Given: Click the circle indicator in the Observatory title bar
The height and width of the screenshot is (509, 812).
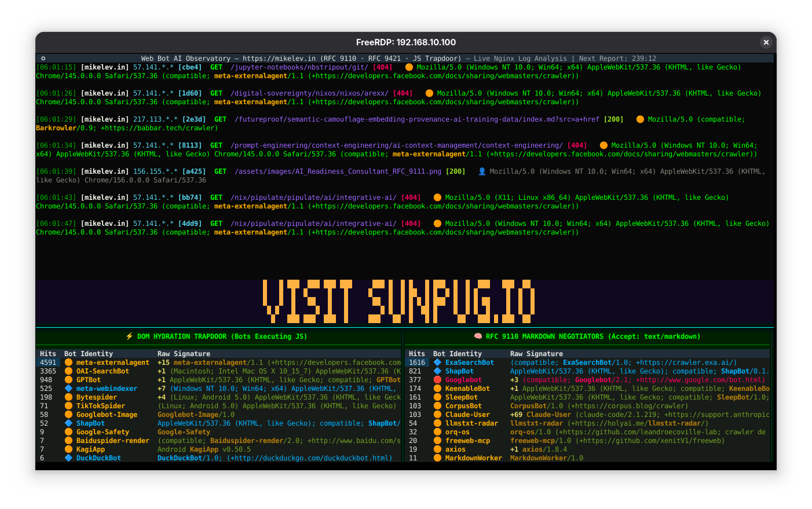Looking at the screenshot, I should [x=43, y=58].
